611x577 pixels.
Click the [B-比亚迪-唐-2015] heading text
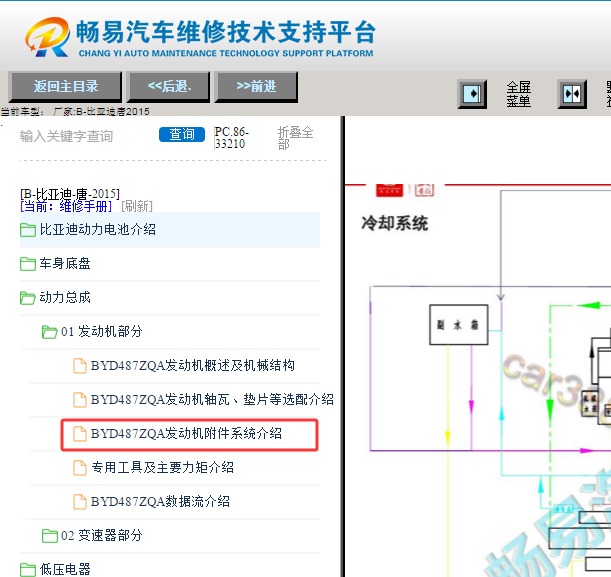(x=70, y=194)
